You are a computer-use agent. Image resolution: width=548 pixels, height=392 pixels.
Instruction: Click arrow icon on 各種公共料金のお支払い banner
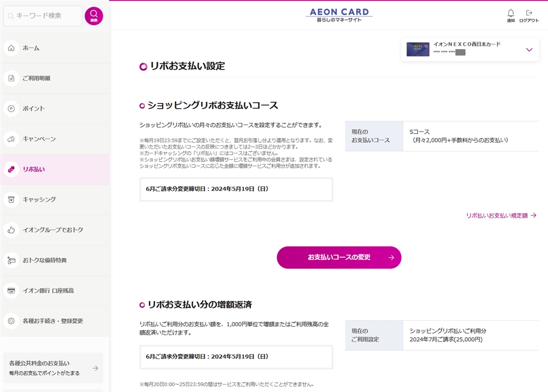pyautogui.click(x=95, y=368)
